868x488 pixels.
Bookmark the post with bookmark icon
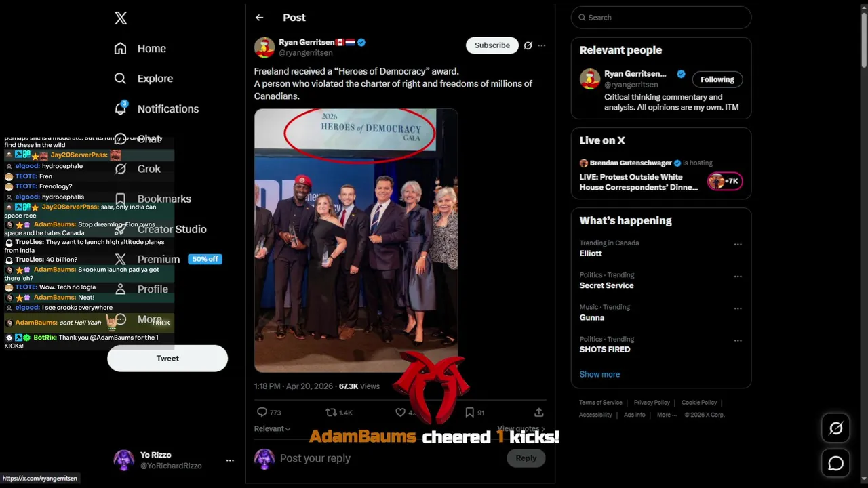tap(469, 412)
